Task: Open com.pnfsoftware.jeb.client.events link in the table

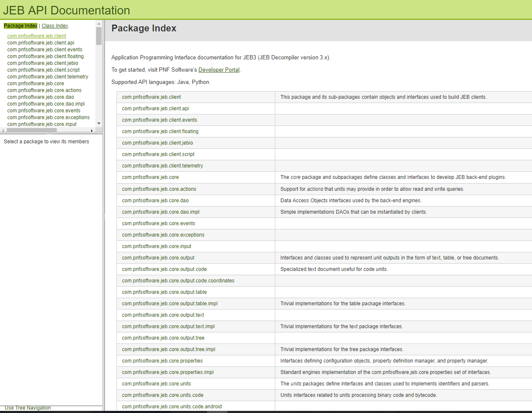Action: click(160, 120)
